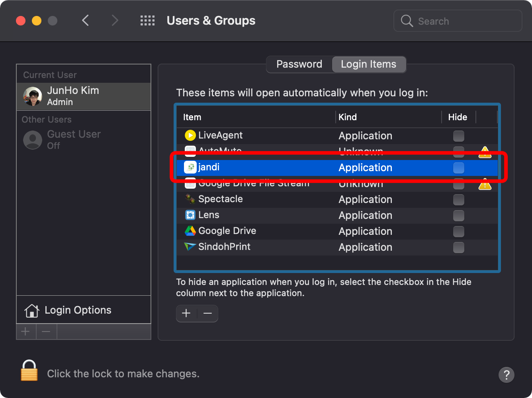Select JunHo Kim Admin user
The width and height of the screenshot is (532, 398).
(x=84, y=96)
